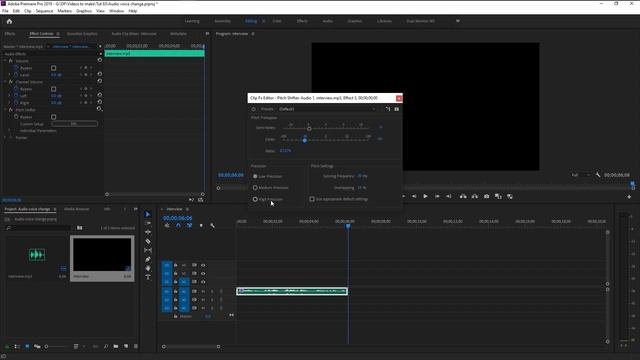Add a marker in the timeline

201,225
